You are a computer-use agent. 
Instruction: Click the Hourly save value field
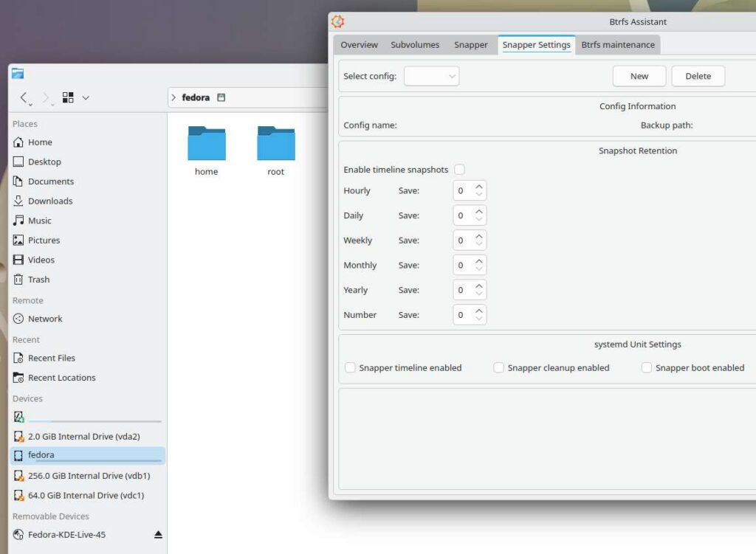463,191
